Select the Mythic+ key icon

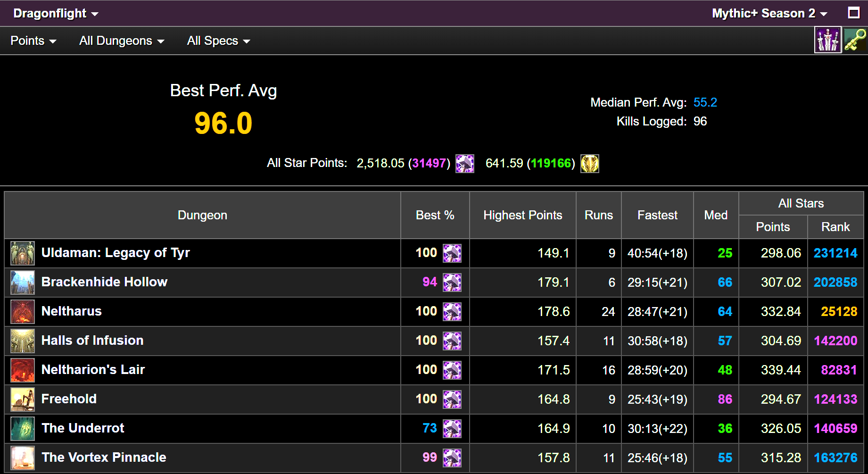click(855, 40)
